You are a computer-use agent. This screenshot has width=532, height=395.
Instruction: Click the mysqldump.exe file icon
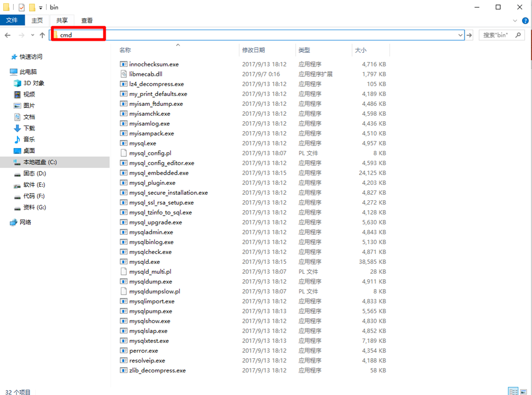(124, 281)
